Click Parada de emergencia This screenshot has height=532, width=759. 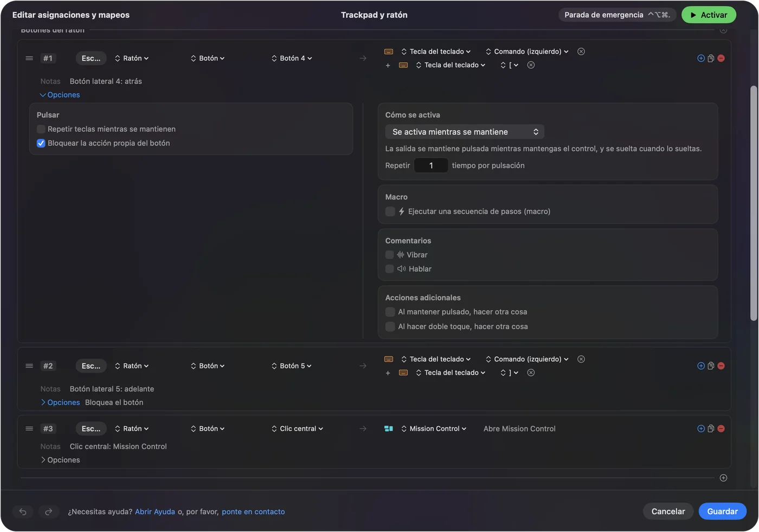click(617, 15)
